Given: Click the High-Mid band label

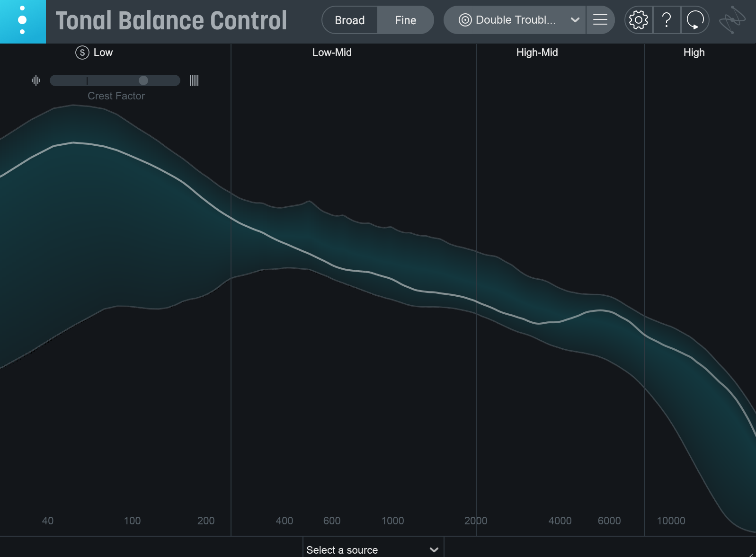Looking at the screenshot, I should (537, 53).
